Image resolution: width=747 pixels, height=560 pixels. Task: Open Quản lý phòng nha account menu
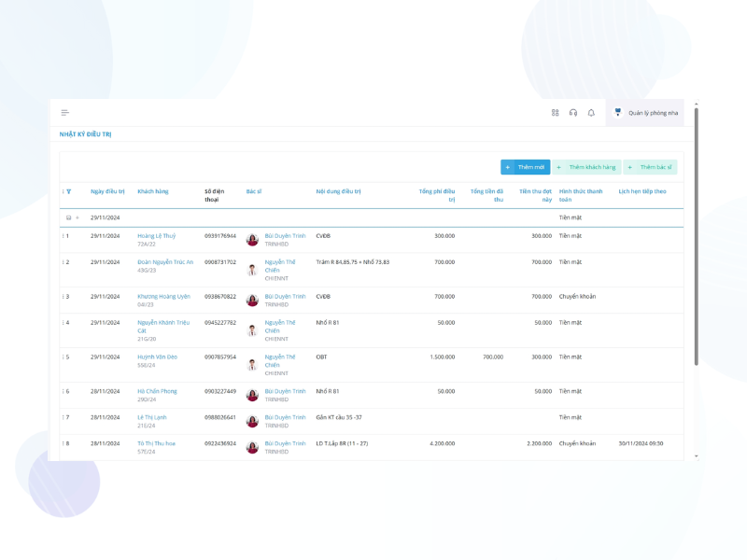(645, 113)
